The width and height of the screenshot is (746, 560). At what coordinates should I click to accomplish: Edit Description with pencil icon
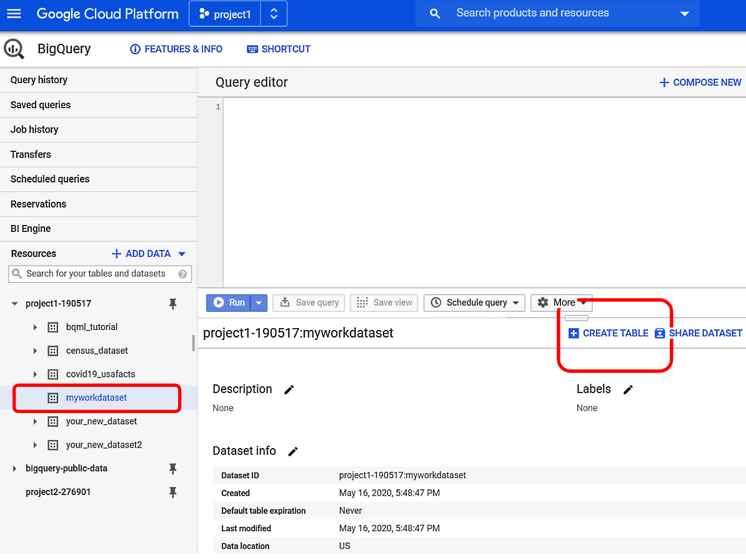[289, 389]
